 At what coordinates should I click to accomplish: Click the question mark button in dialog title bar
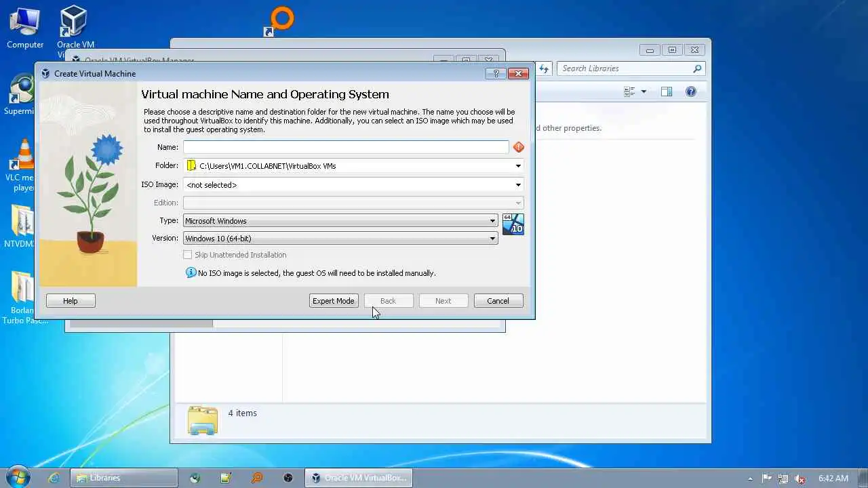[x=496, y=73]
